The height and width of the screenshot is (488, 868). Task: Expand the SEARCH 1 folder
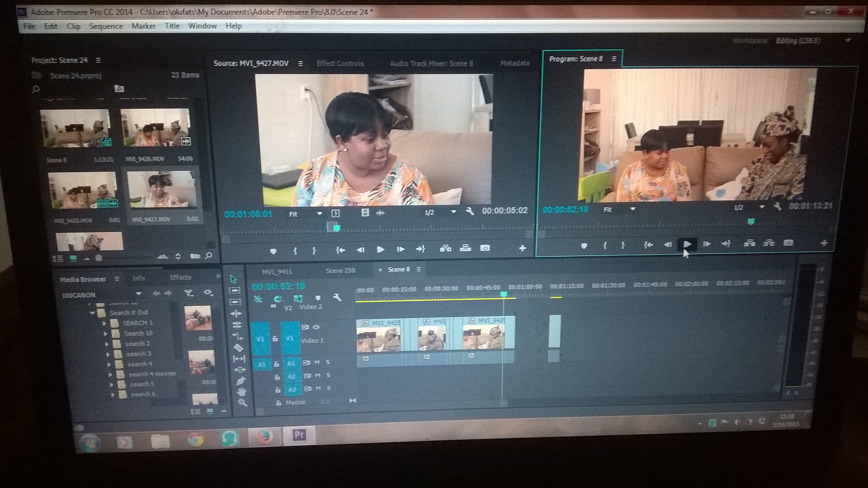pos(104,323)
